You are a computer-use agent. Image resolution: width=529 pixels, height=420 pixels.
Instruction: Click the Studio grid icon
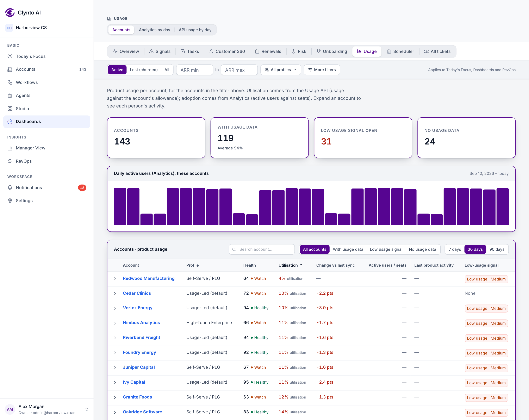point(10,109)
